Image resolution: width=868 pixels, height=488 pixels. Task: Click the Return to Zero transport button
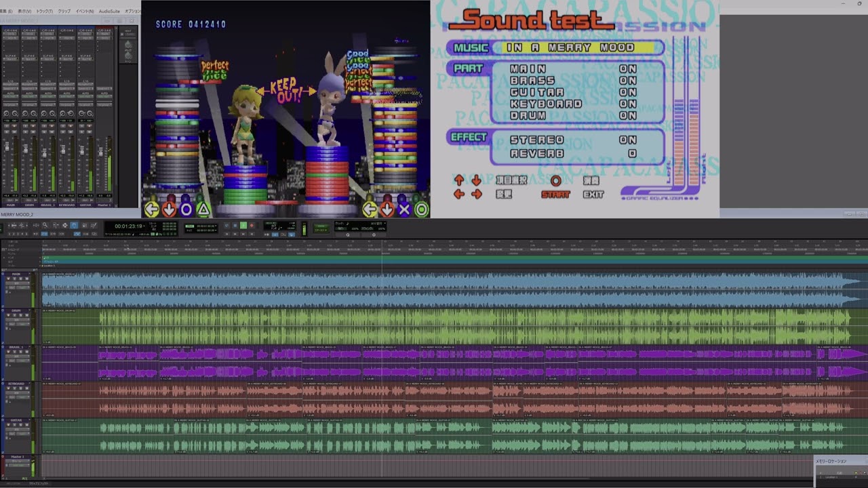pyautogui.click(x=226, y=233)
